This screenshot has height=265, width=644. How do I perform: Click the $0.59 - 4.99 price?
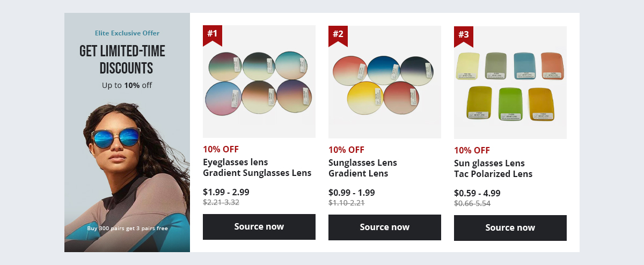point(477,193)
